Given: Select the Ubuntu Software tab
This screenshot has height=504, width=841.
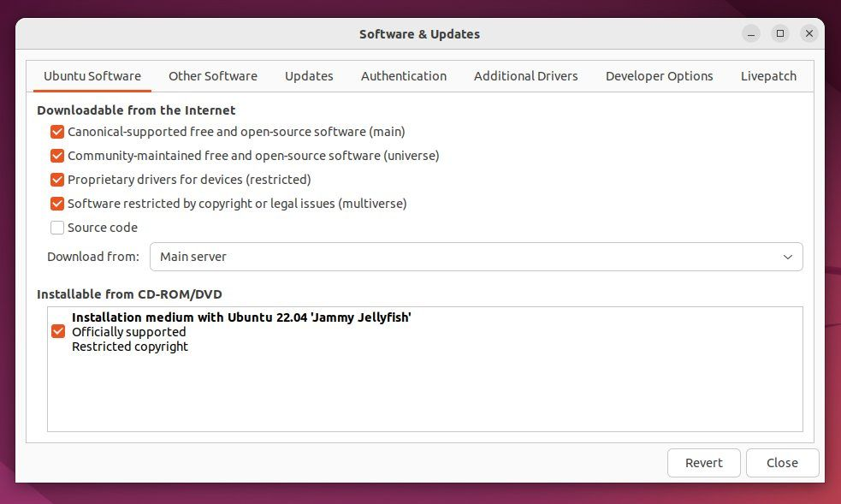Looking at the screenshot, I should click(92, 76).
